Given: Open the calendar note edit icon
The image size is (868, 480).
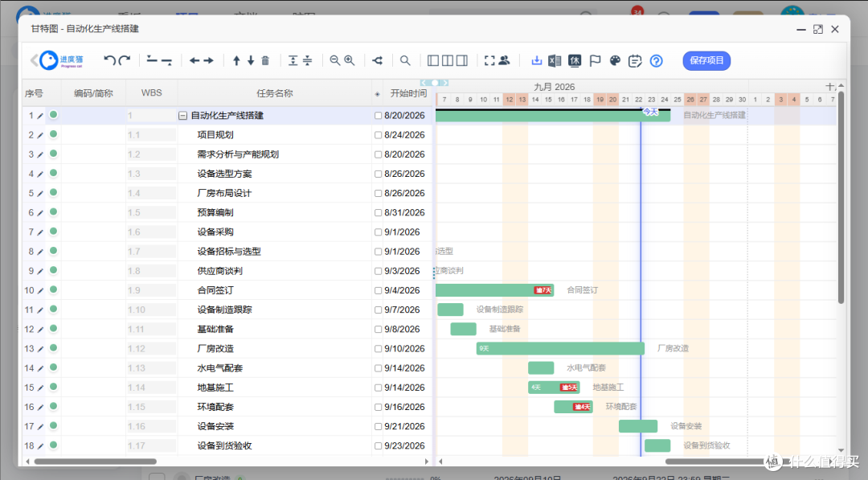Looking at the screenshot, I should point(635,61).
